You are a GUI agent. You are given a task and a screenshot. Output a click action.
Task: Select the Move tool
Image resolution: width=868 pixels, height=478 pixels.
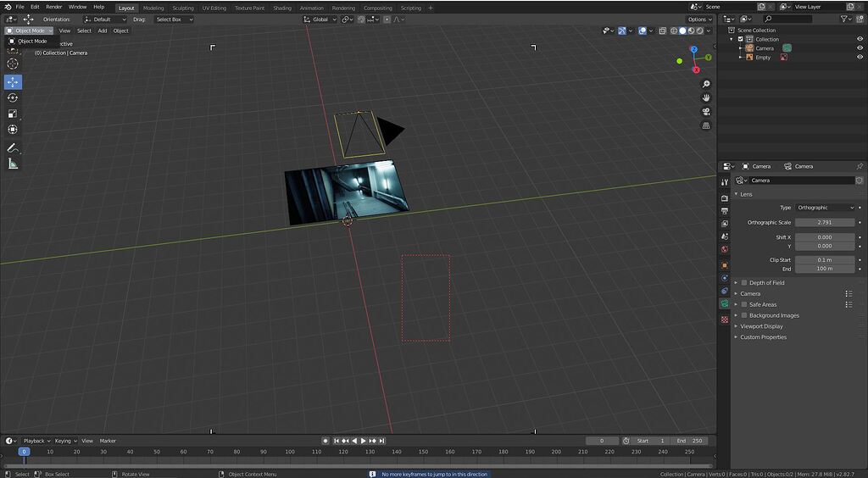tap(13, 82)
